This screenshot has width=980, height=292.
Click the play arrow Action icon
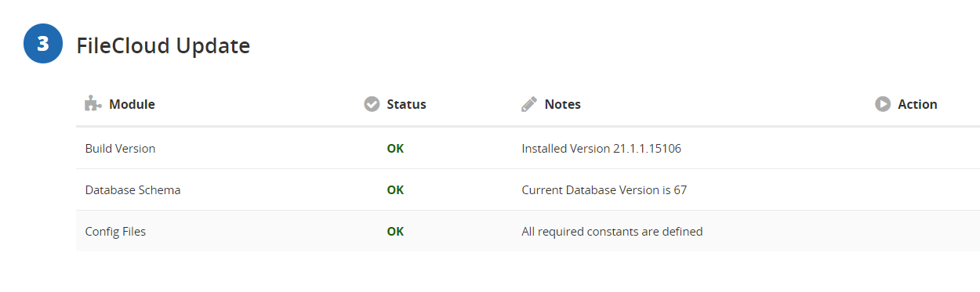[883, 104]
